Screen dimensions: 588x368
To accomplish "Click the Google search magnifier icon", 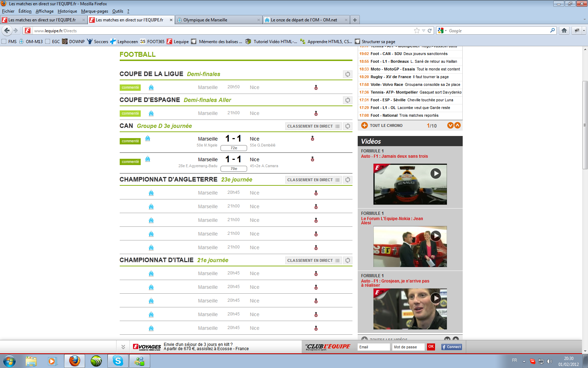I will coord(553,30).
